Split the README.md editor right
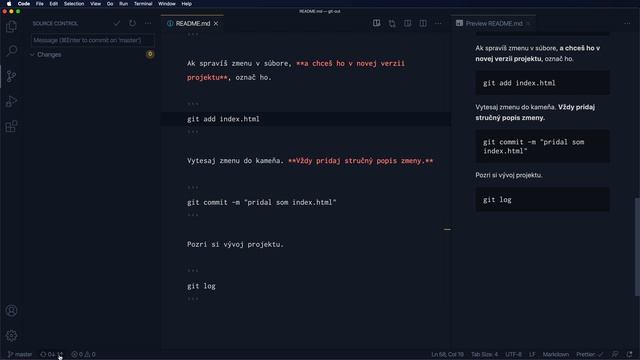This screenshot has height=360, width=640. 423,23
